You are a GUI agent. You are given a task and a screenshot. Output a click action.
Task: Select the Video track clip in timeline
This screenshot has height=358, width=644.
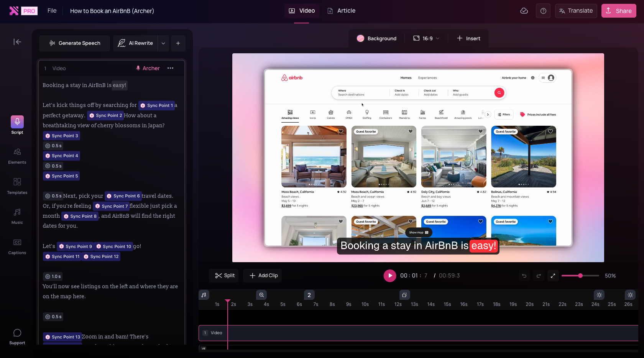(x=418, y=333)
